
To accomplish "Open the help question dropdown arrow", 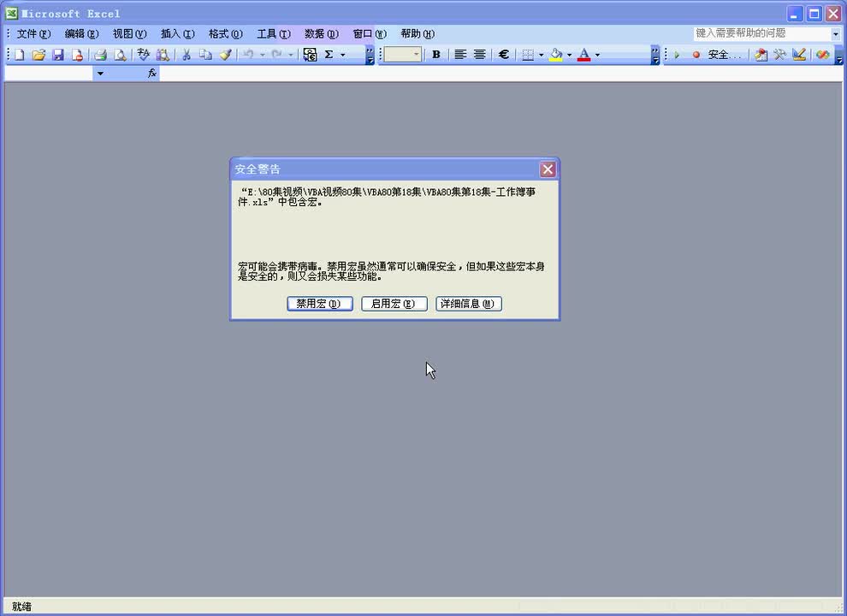I will pyautogui.click(x=836, y=33).
